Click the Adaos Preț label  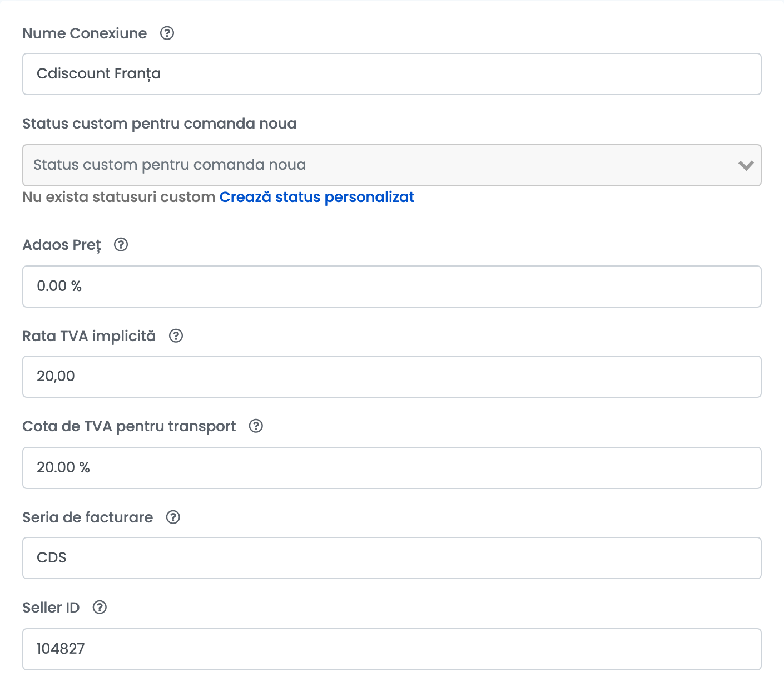[x=62, y=245]
